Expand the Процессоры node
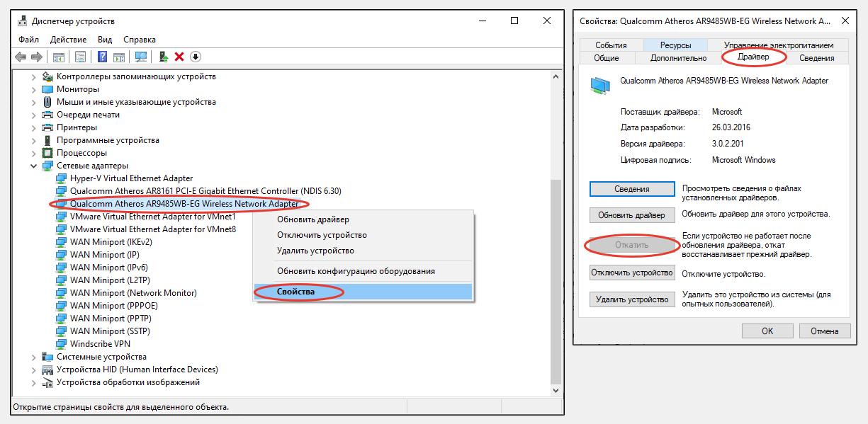 [x=34, y=153]
